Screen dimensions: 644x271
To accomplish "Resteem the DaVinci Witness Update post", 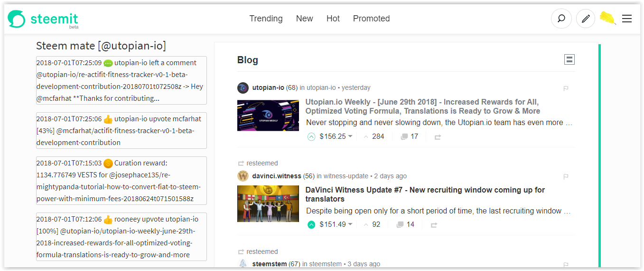I will point(434,225).
